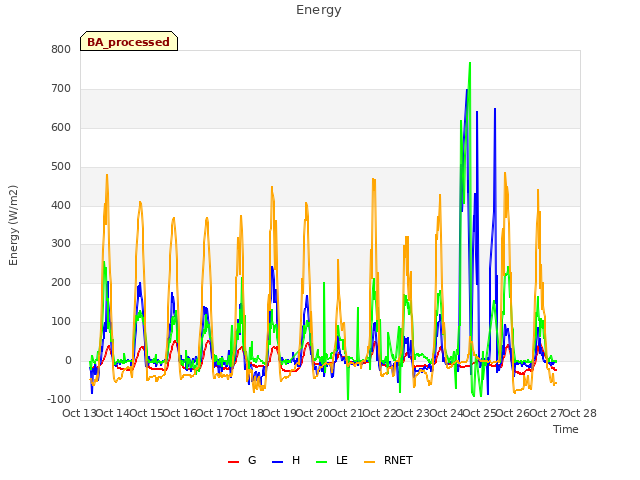Click the 100 y-axis tick label
Screen dimensions: 640x480
(61, 322)
